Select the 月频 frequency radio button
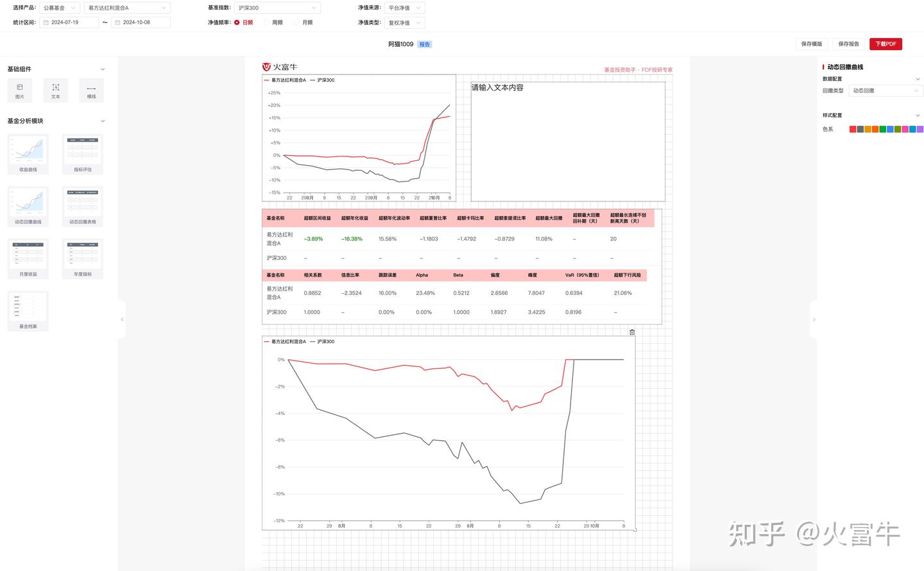924x571 pixels. pos(296,22)
